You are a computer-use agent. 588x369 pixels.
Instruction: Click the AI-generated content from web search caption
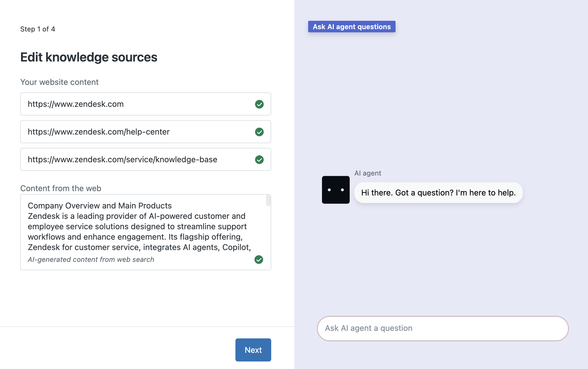(91, 260)
